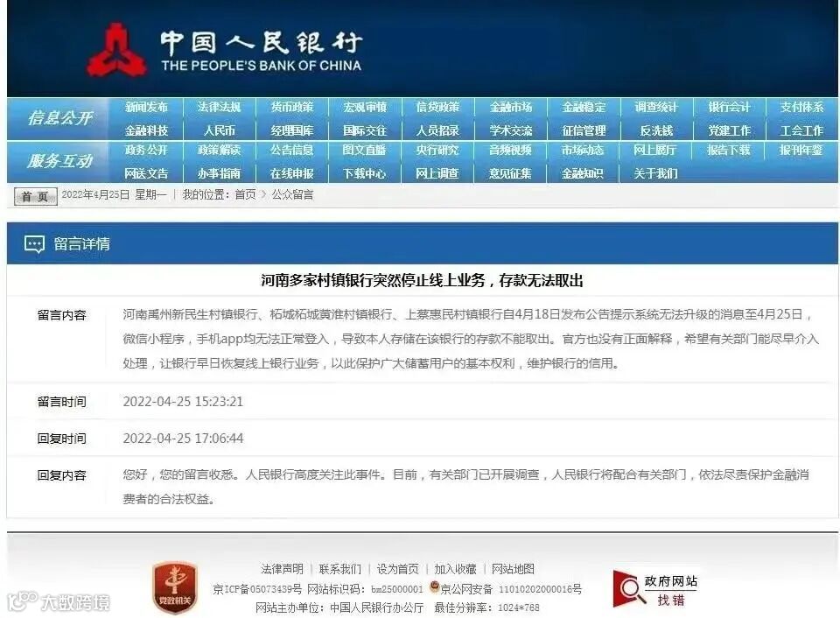Go to 首页 in the breadcrumb path
Viewport: 840px width, 618px height.
click(246, 194)
